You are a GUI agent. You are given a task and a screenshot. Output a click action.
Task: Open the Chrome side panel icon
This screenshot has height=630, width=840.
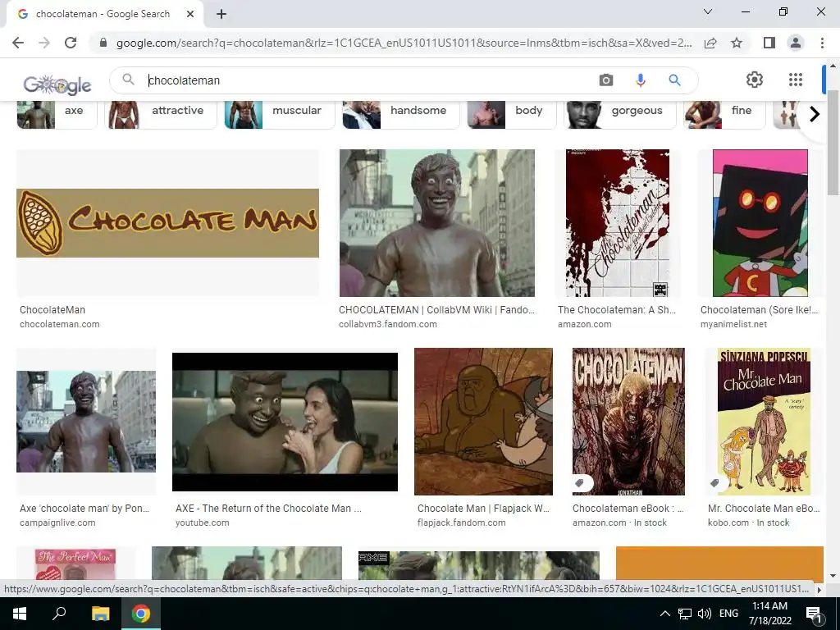click(x=769, y=43)
